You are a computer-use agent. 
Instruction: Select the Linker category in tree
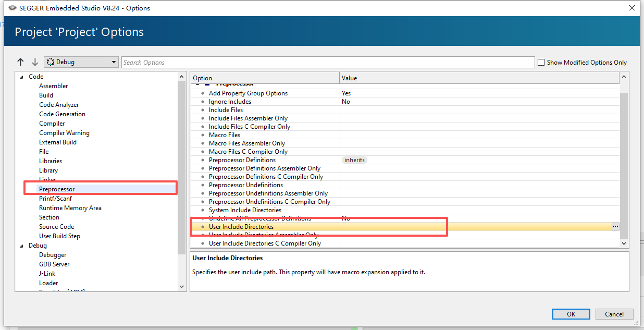pos(47,179)
